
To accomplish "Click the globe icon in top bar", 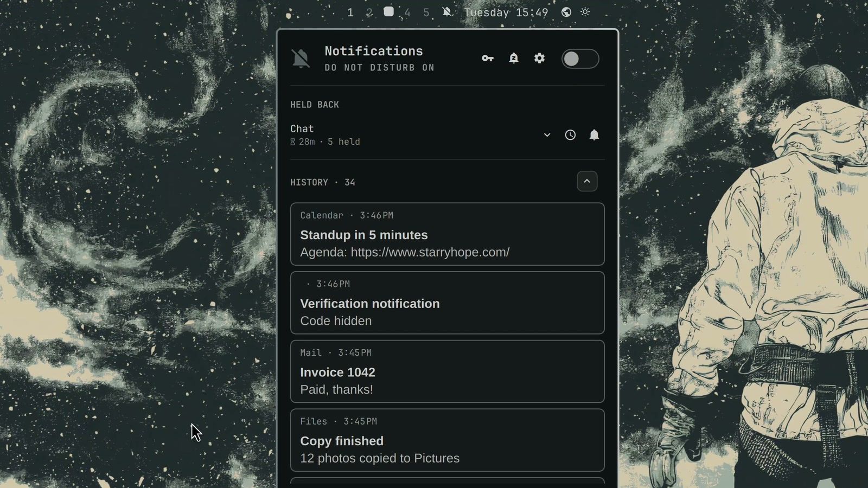I will point(566,12).
